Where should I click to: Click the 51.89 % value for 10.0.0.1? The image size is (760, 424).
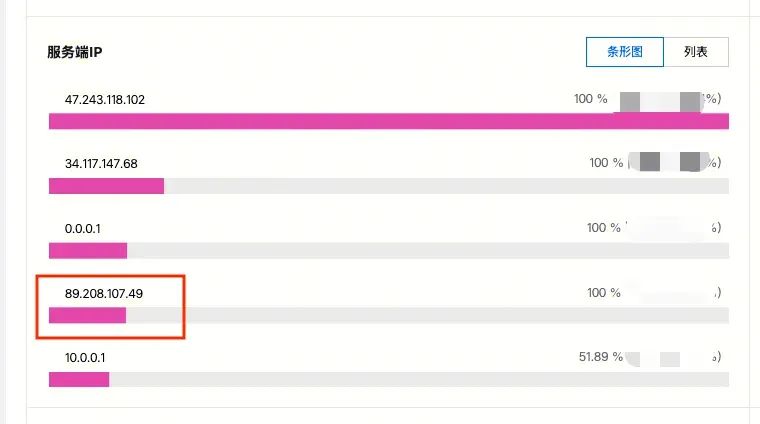click(x=601, y=357)
